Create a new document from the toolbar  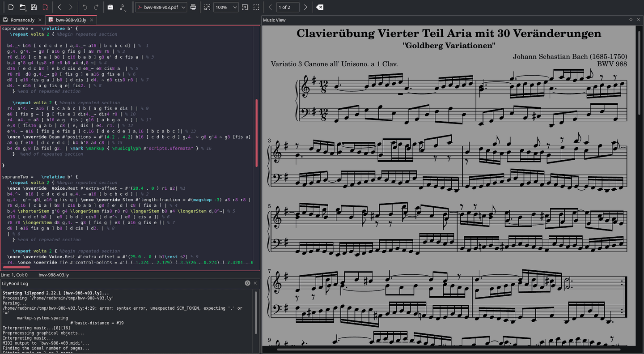tap(11, 7)
